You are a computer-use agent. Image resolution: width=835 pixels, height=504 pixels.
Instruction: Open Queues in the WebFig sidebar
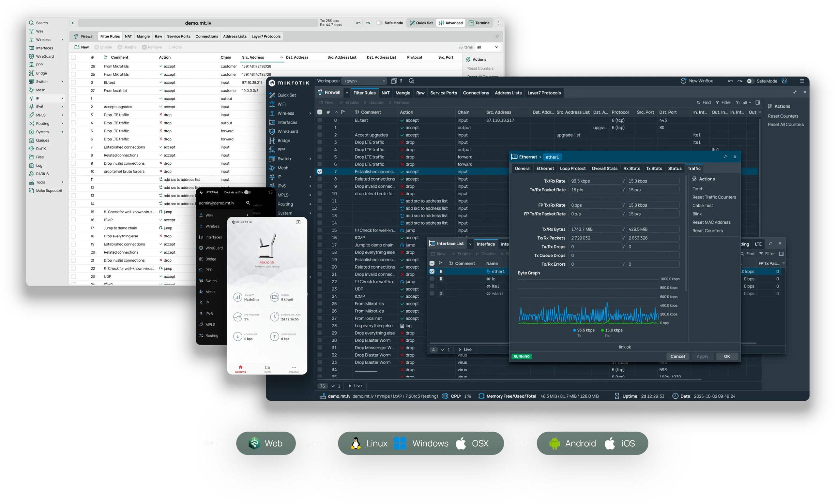pos(42,140)
